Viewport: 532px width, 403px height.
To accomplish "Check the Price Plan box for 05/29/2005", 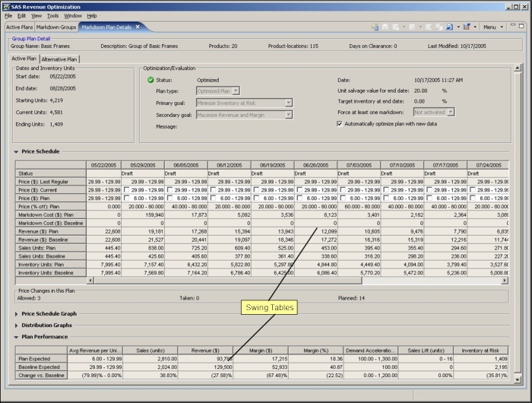I will coord(127,198).
